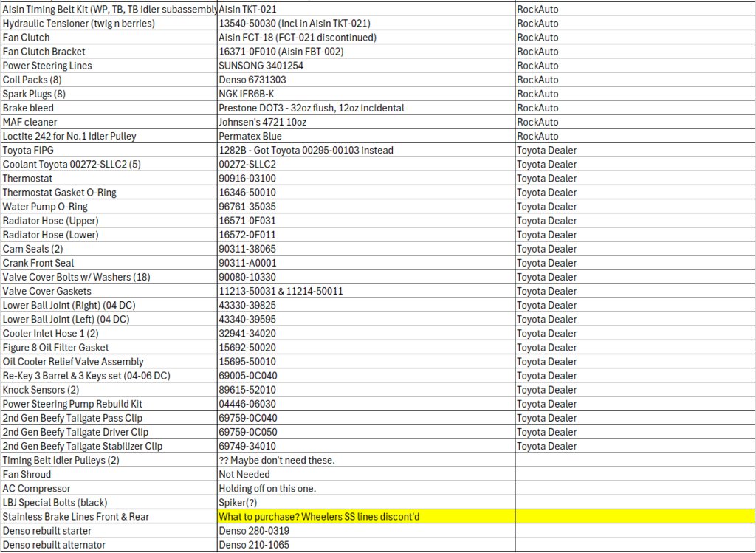Select the '69759-0C050' driver clip part number
Viewport: 756px width, 553px height.
point(366,431)
